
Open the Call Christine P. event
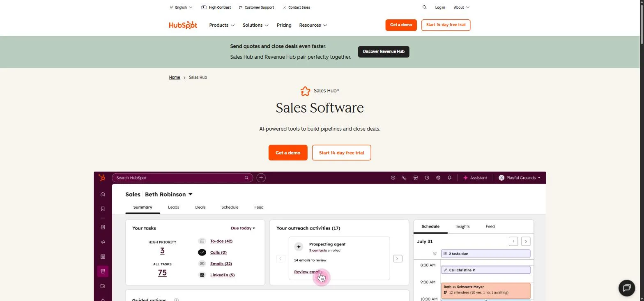pyautogui.click(x=485, y=270)
